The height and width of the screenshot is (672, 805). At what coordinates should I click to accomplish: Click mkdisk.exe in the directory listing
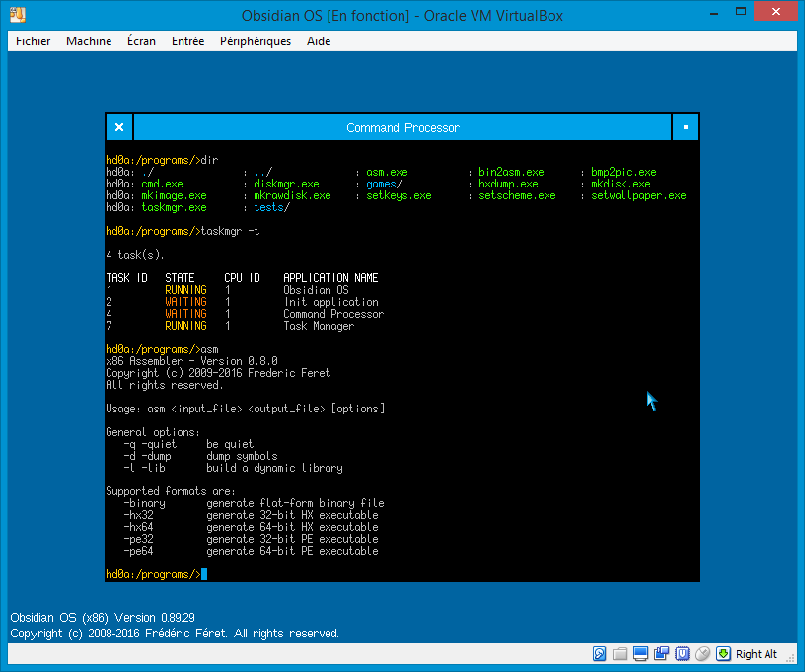pos(621,184)
